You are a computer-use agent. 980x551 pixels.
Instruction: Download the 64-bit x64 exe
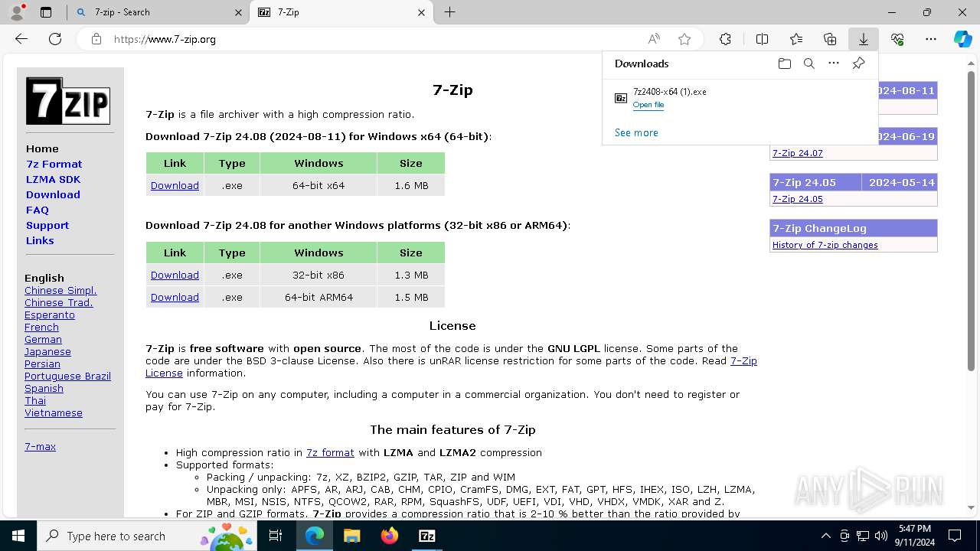[175, 185]
